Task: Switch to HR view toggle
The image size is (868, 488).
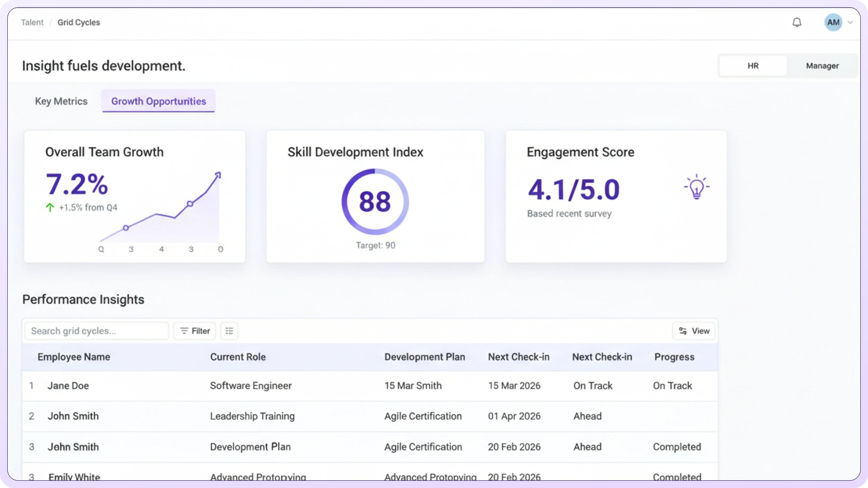Action: [x=753, y=66]
